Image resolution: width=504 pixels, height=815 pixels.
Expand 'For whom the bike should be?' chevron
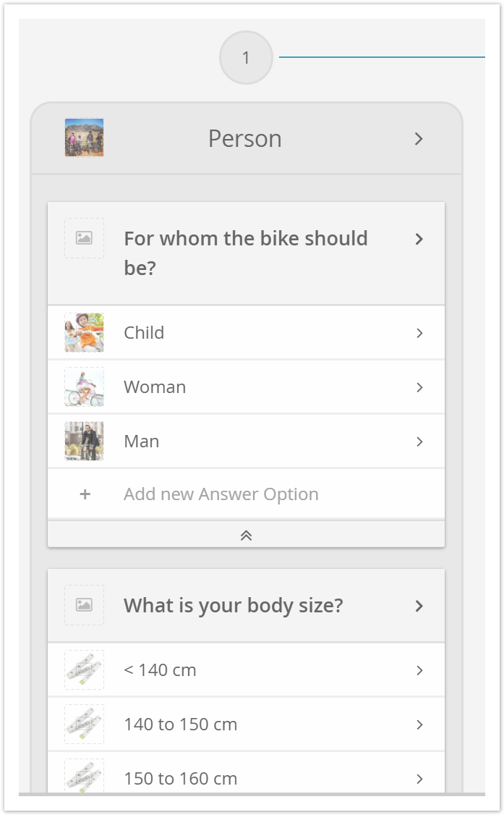(419, 239)
